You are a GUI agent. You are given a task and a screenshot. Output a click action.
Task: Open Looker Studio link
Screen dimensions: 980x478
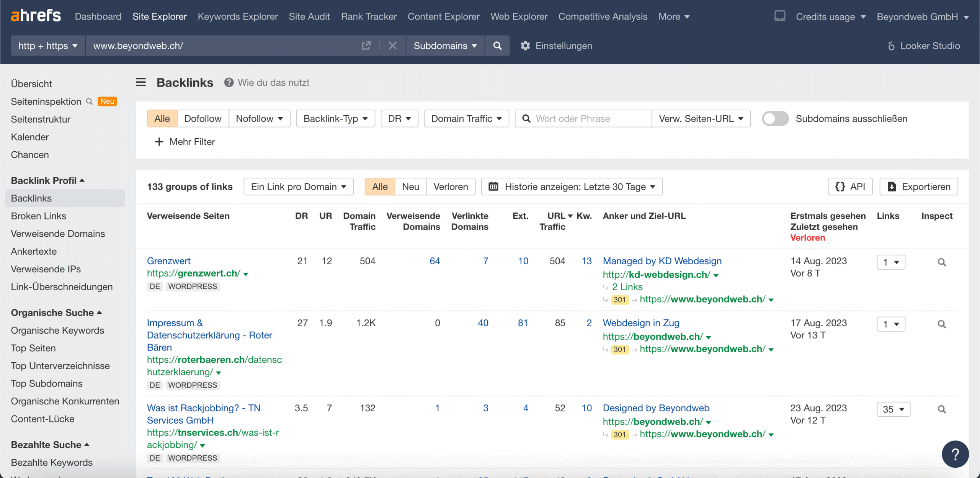(924, 46)
